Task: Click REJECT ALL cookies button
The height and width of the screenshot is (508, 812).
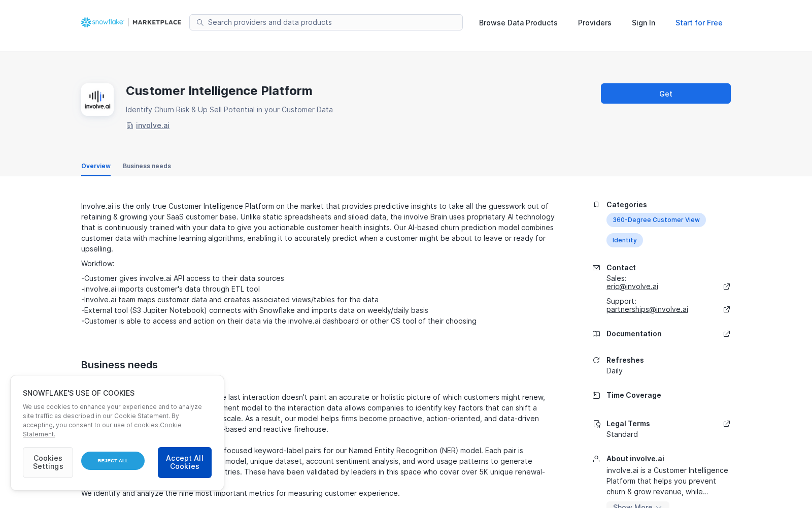Action: coord(113,461)
